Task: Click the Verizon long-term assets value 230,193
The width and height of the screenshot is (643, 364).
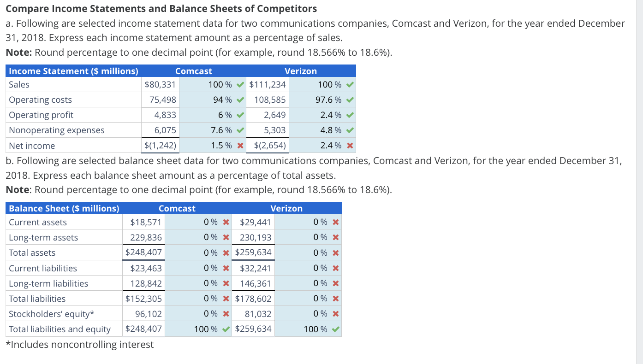Action: click(256, 238)
